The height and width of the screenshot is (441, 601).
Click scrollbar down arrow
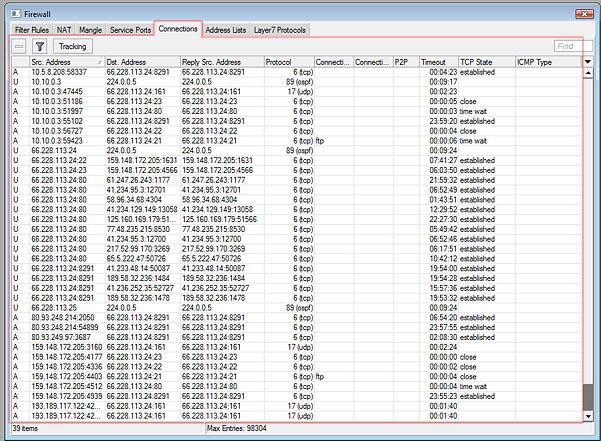click(588, 416)
